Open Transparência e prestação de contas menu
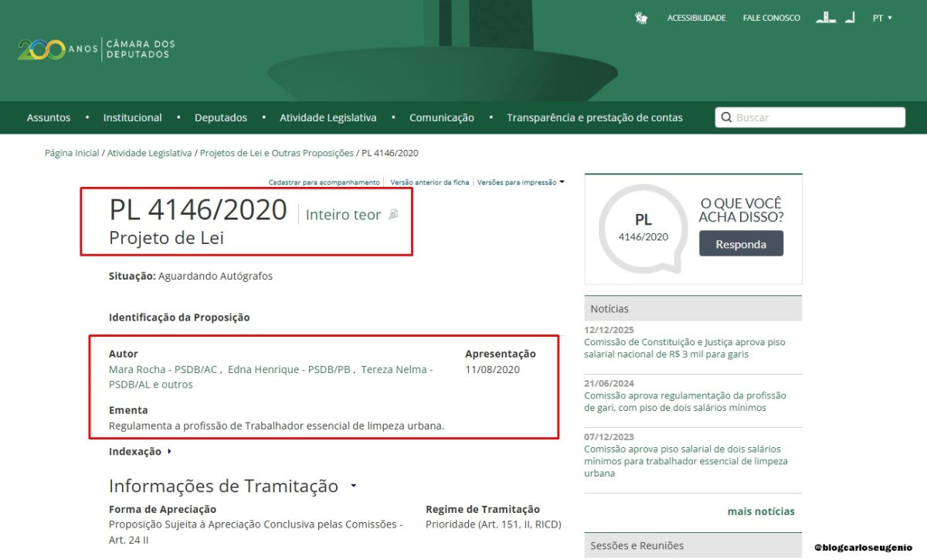This screenshot has height=560, width=927. click(594, 117)
